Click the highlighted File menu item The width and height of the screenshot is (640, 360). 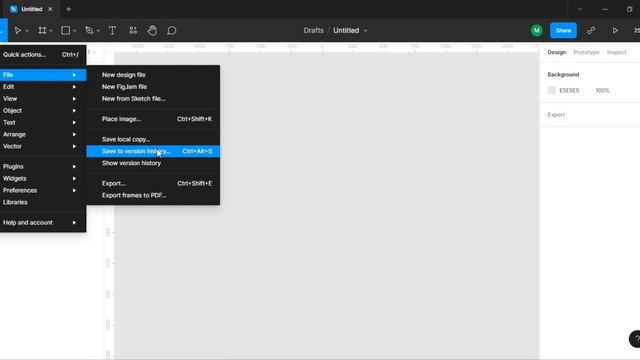tap(43, 75)
